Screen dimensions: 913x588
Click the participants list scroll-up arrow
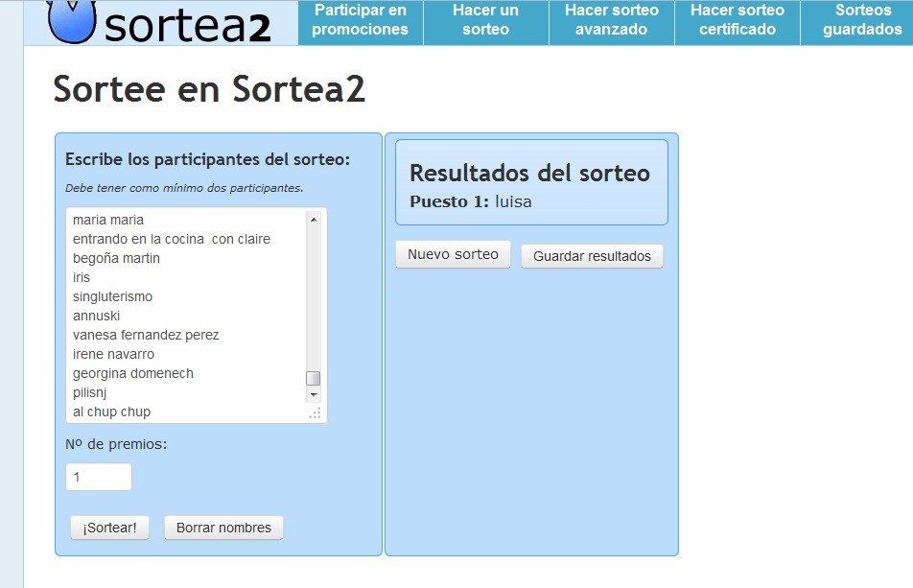pyautogui.click(x=314, y=220)
